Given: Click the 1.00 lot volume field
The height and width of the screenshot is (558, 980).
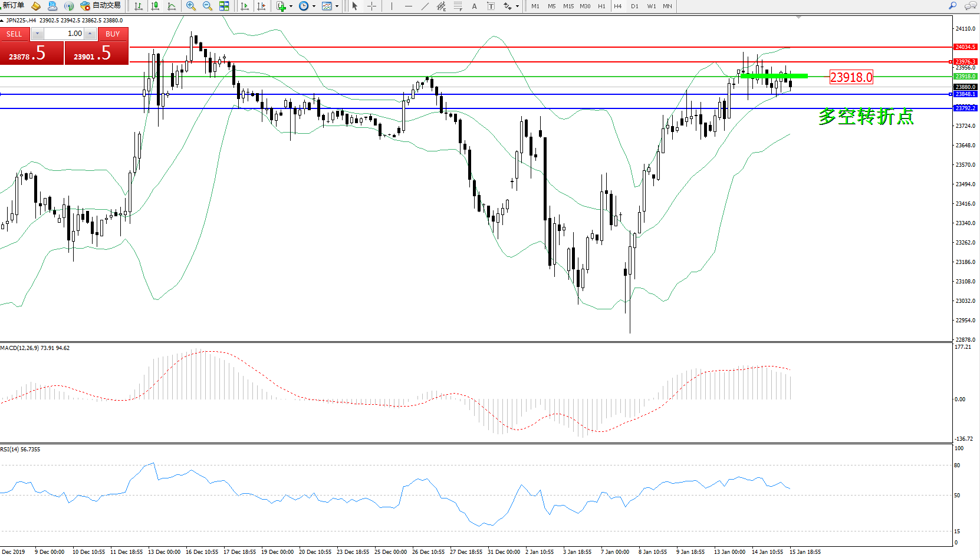Looking at the screenshot, I should click(x=64, y=34).
